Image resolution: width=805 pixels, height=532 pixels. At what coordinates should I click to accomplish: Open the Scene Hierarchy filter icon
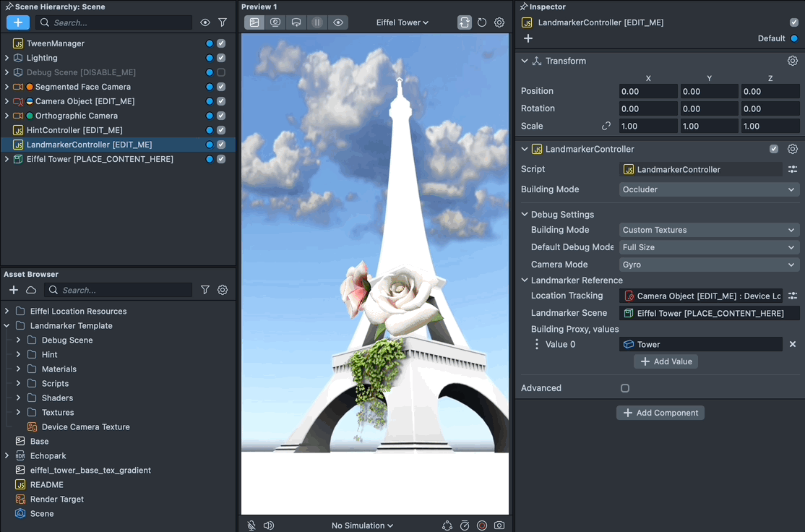click(223, 22)
